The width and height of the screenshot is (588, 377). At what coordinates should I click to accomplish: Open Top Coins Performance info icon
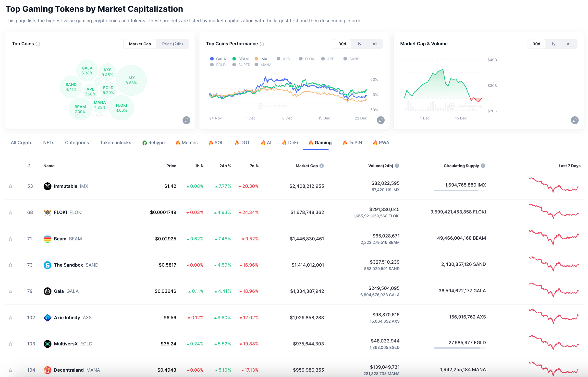[262, 44]
